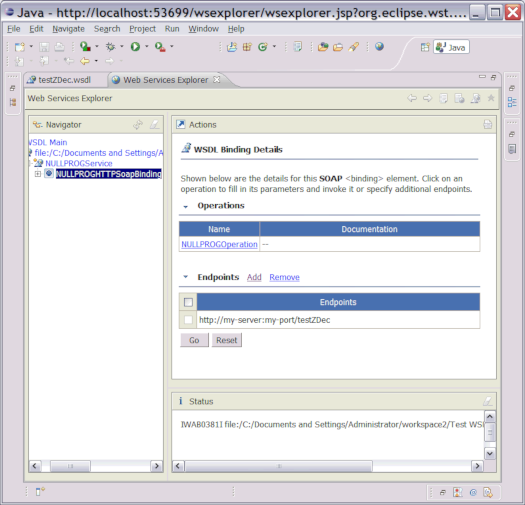Viewport: 525px width, 505px height.
Task: Open the External Tools dropdown arrow
Action: click(172, 46)
